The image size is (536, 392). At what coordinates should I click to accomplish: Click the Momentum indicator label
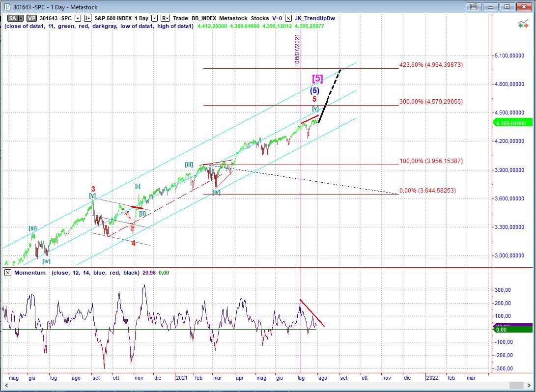[30, 273]
